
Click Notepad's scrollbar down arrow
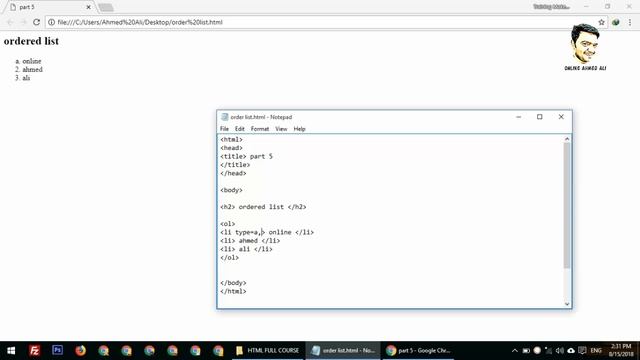tap(567, 304)
